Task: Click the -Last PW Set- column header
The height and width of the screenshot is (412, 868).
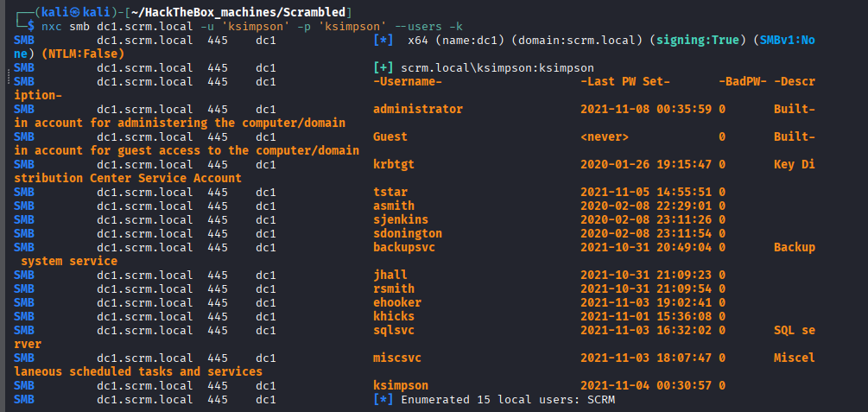Action: tap(625, 81)
